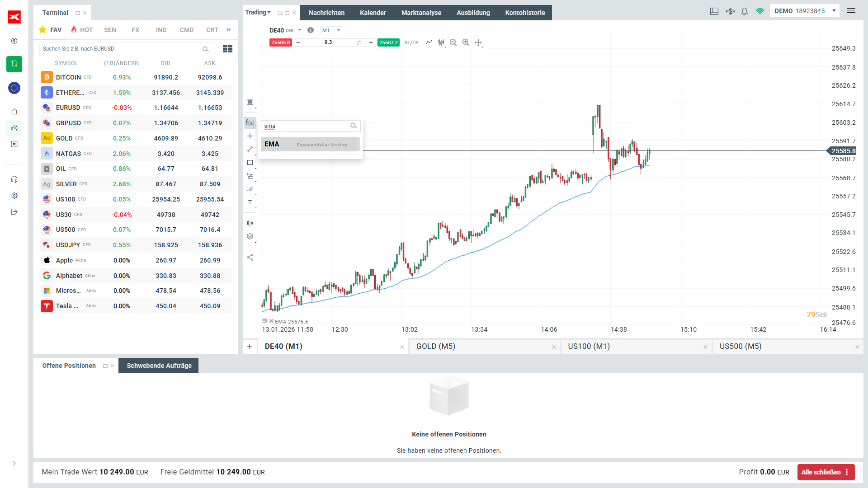868x488 pixels.
Task: Select the rectangle drawing tool
Action: point(250,163)
